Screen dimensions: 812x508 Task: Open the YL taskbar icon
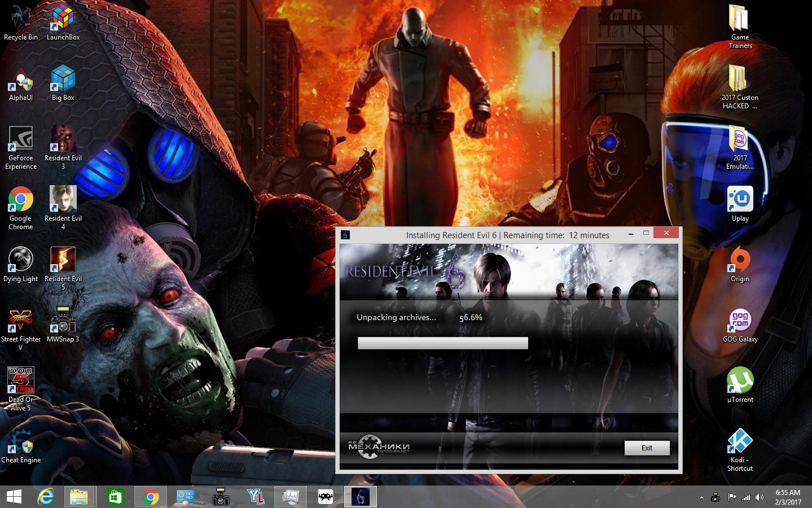coord(256,497)
